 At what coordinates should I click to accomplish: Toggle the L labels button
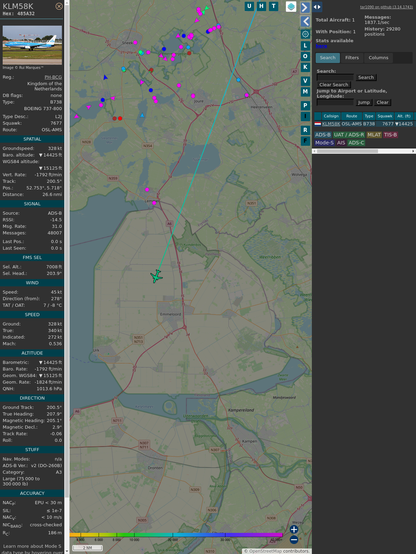(x=305, y=46)
